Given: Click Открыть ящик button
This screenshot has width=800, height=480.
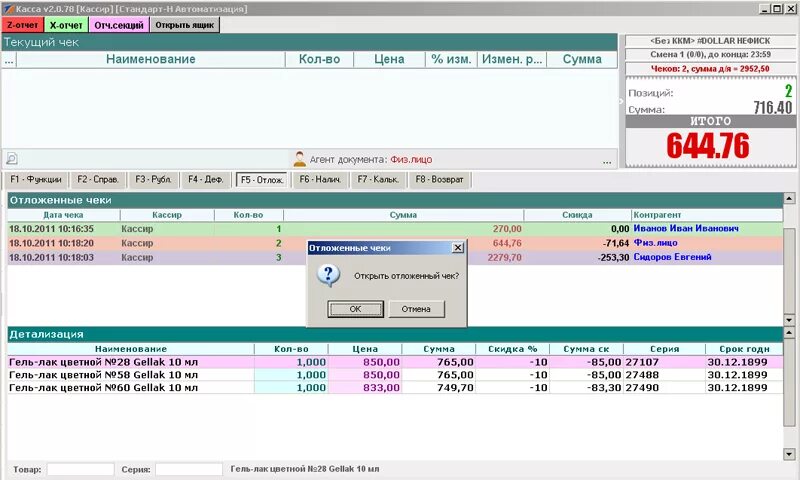Looking at the screenshot, I should pos(185,24).
